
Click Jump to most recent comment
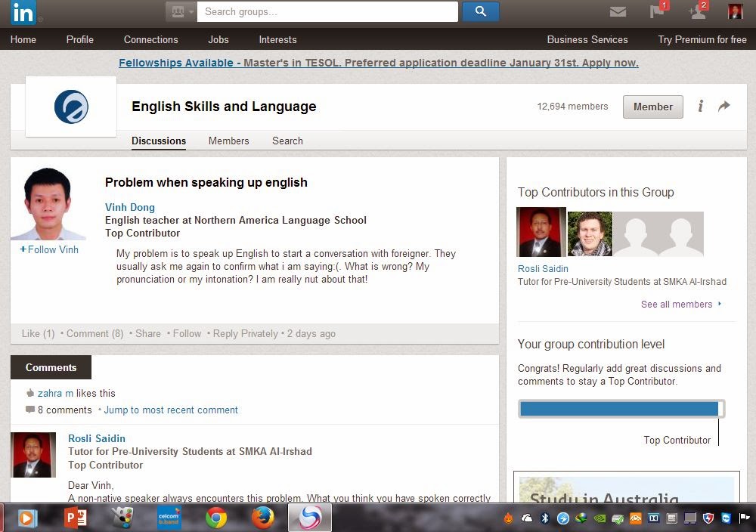click(171, 410)
